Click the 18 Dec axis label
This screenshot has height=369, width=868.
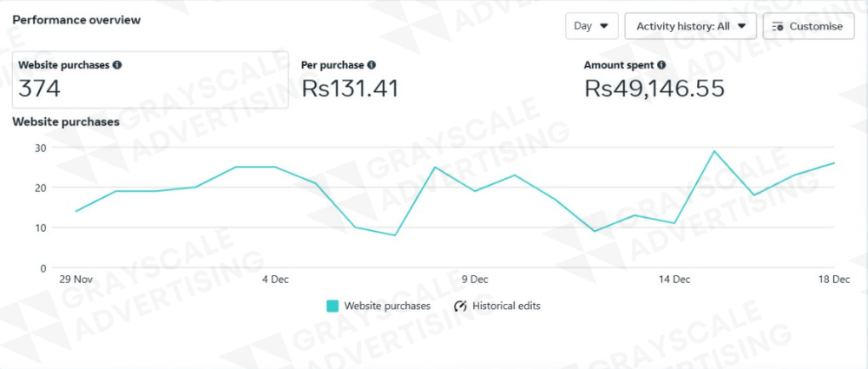pos(834,280)
